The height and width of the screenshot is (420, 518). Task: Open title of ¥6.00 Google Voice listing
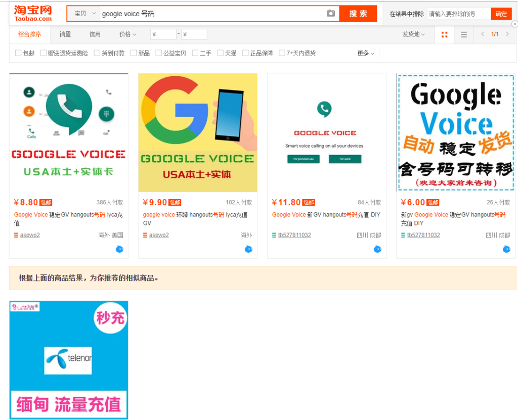(x=453, y=219)
